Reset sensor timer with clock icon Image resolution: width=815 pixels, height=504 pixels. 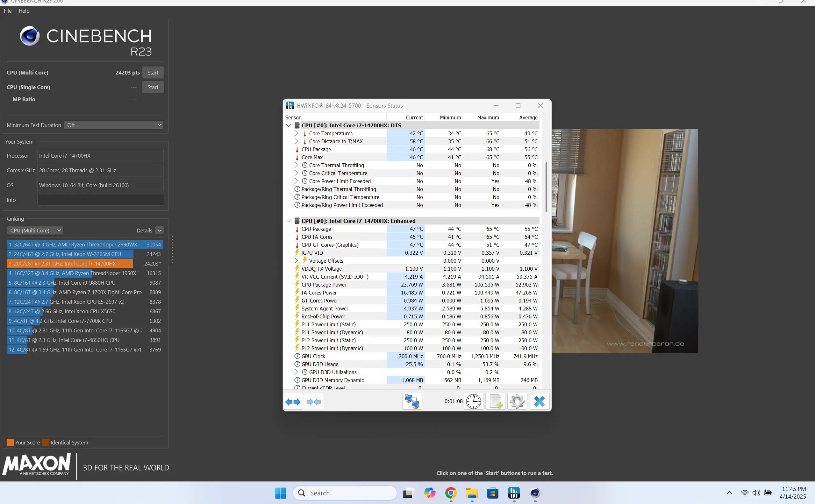[x=473, y=402]
